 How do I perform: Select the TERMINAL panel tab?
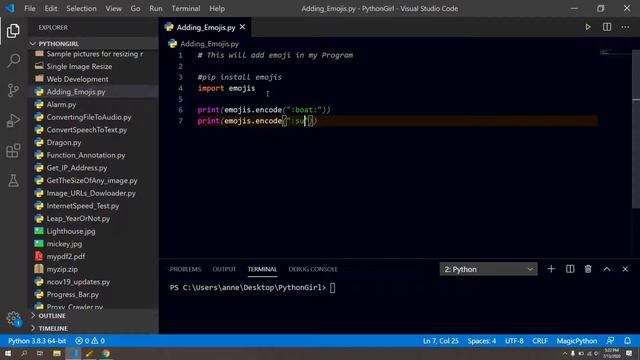point(262,269)
